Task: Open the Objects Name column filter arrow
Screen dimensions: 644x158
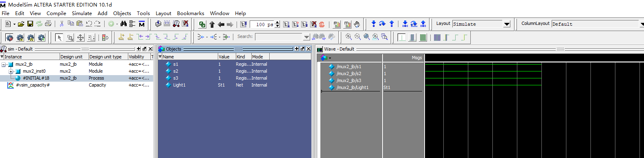Action: [160, 57]
